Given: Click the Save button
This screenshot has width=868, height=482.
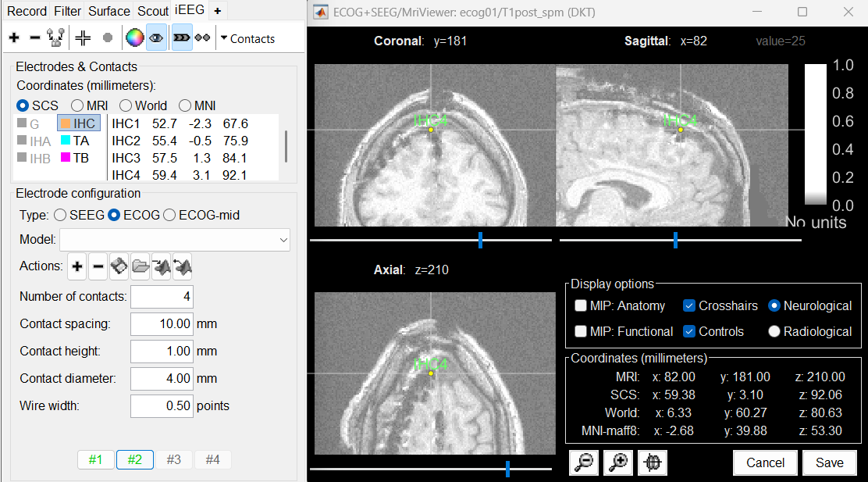Looking at the screenshot, I should (829, 462).
